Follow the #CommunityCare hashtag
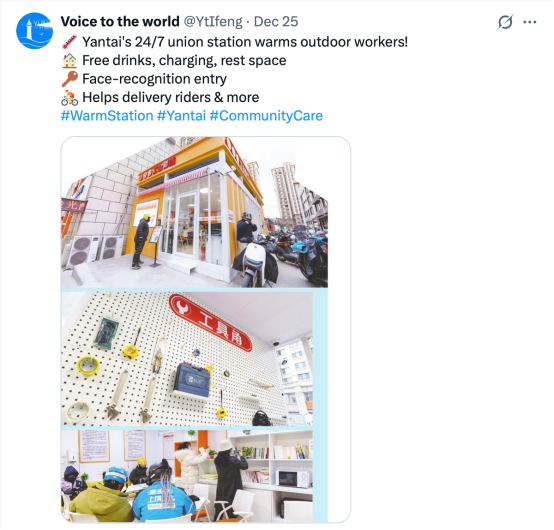Viewport: 554px width, 530px height. coord(266,116)
